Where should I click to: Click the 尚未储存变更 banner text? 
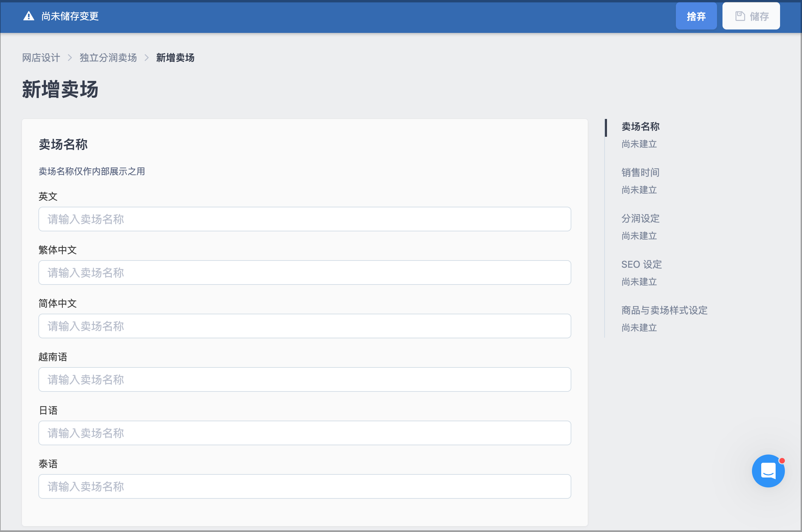click(x=70, y=16)
